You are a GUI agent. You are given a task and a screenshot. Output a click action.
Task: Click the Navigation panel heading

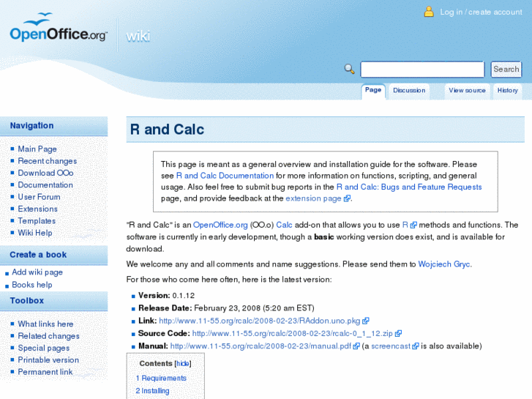31,126
